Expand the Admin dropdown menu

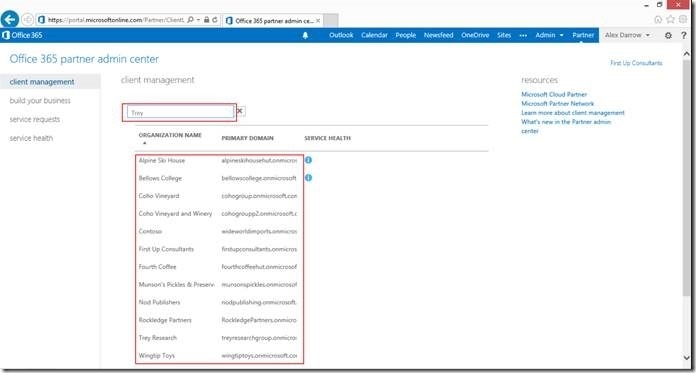pyautogui.click(x=550, y=35)
